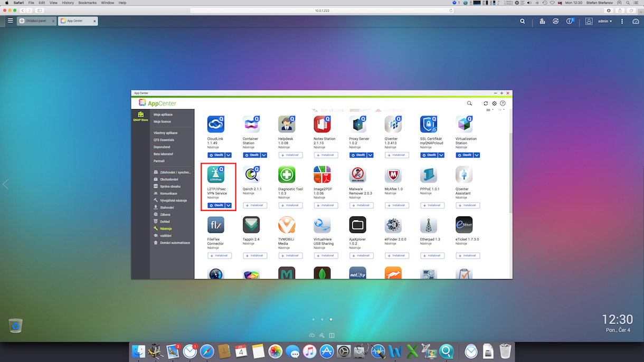Screen dimensions: 644x362
Task: Select Moje aplikace in sidebar
Action: pyautogui.click(x=163, y=115)
